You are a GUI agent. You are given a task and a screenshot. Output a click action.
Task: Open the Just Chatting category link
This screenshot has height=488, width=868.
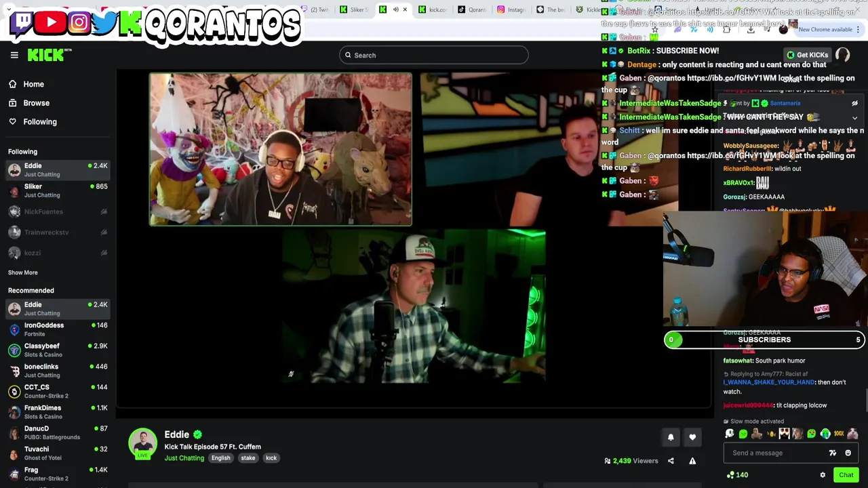(184, 458)
